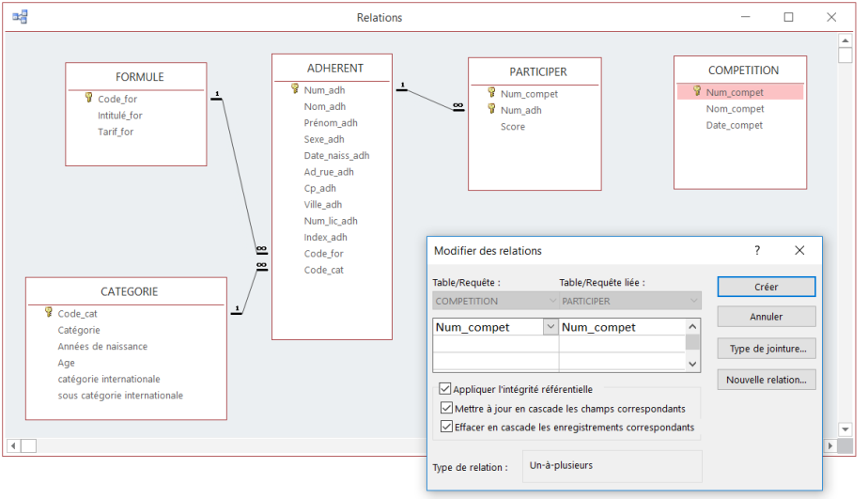Click the Annuler button
The image size is (868, 499).
pos(767,317)
